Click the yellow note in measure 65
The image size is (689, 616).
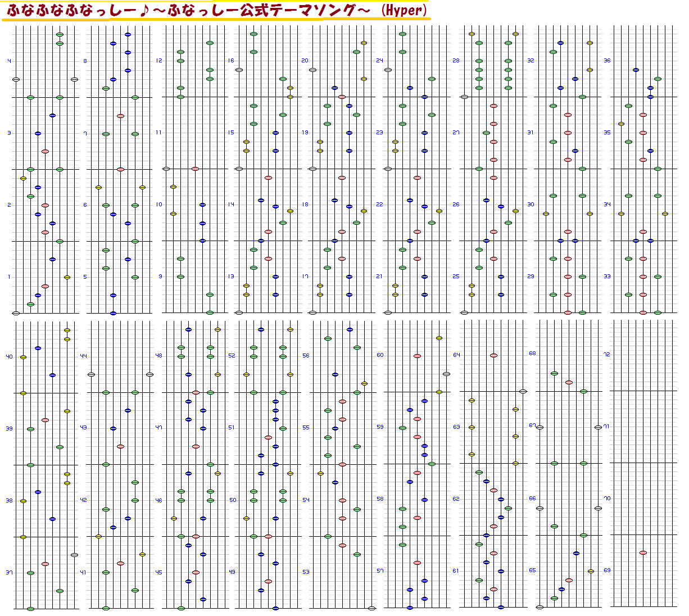pos(591,571)
